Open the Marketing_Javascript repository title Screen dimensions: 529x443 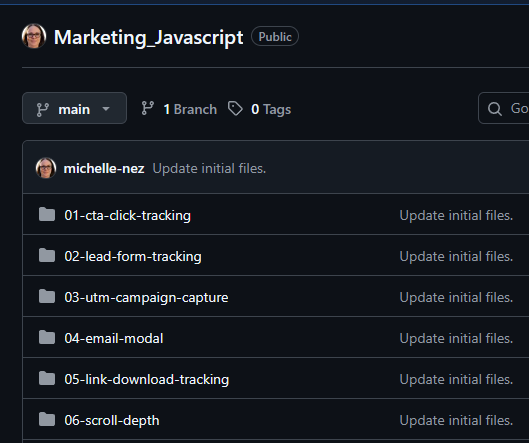click(148, 37)
